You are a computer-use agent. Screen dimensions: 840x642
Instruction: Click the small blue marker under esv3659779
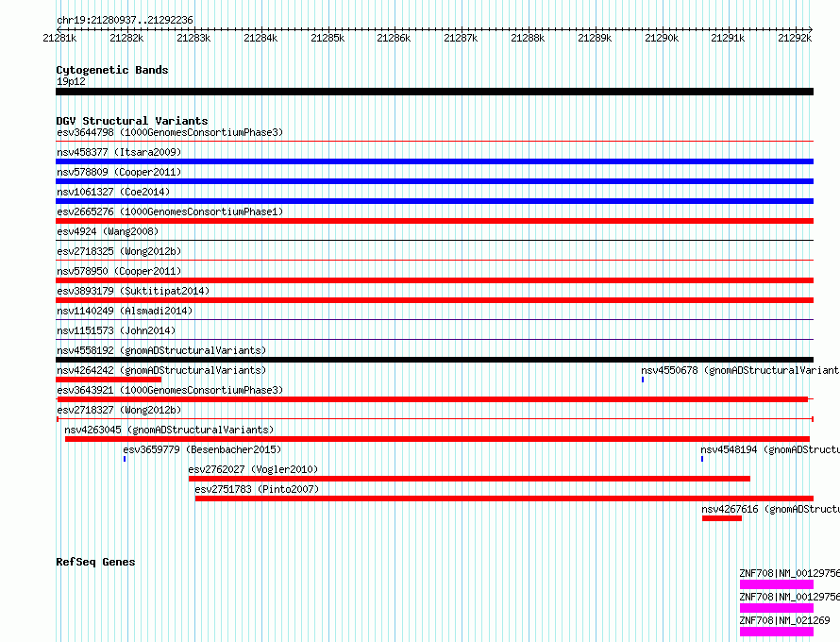pos(125,459)
